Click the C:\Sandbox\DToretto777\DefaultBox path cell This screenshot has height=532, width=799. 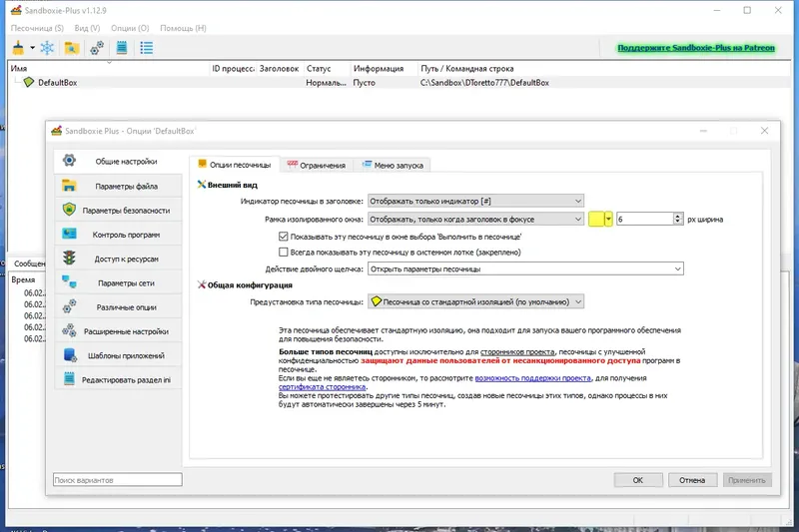(x=484, y=83)
